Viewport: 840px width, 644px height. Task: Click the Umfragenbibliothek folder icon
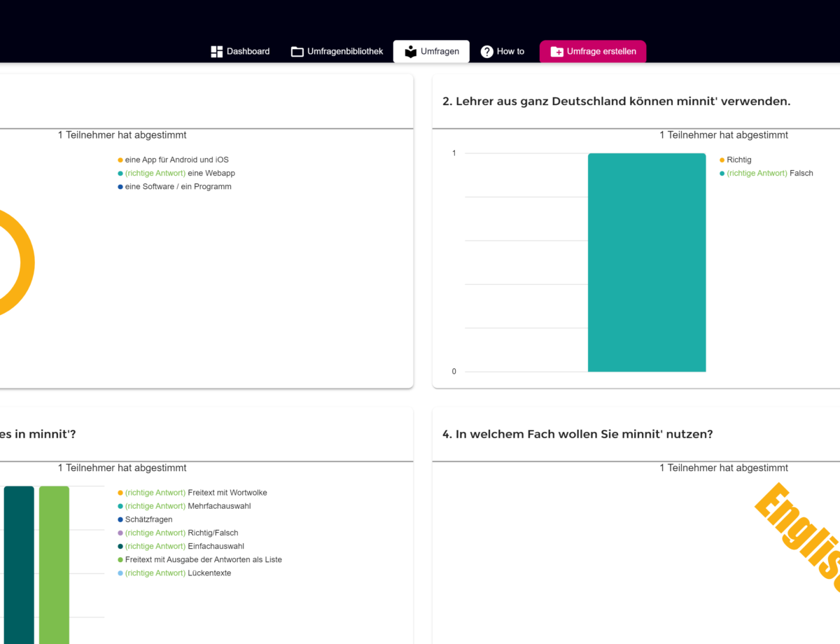click(297, 52)
